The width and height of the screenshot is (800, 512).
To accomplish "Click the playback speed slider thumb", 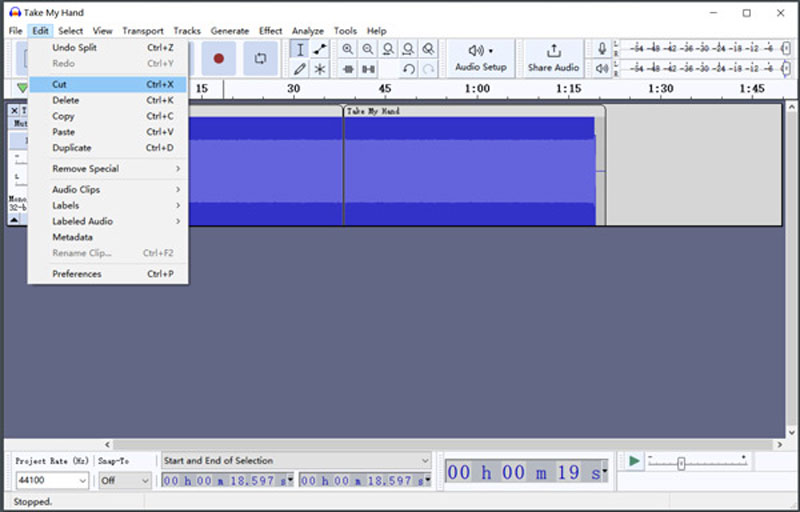I will pos(681,463).
